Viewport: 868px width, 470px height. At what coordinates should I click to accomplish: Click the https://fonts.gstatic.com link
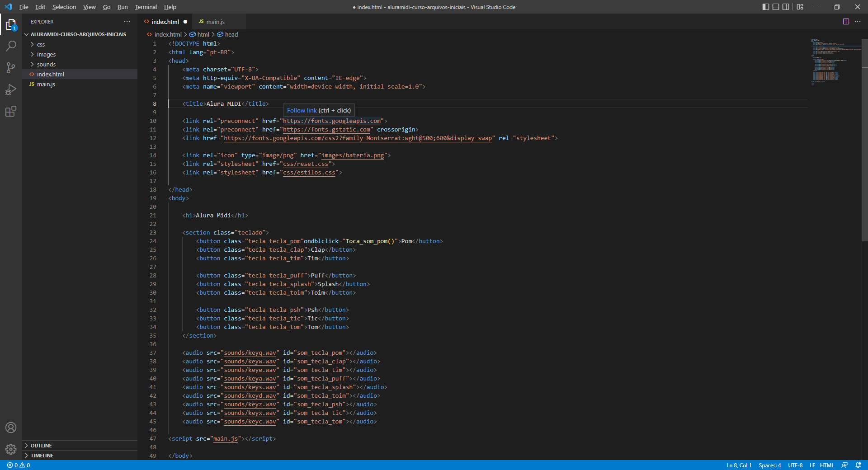326,129
